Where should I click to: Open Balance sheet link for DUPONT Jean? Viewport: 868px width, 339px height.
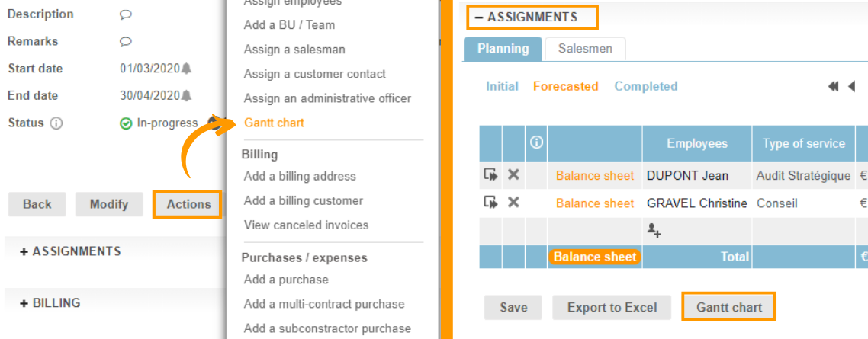click(x=594, y=175)
